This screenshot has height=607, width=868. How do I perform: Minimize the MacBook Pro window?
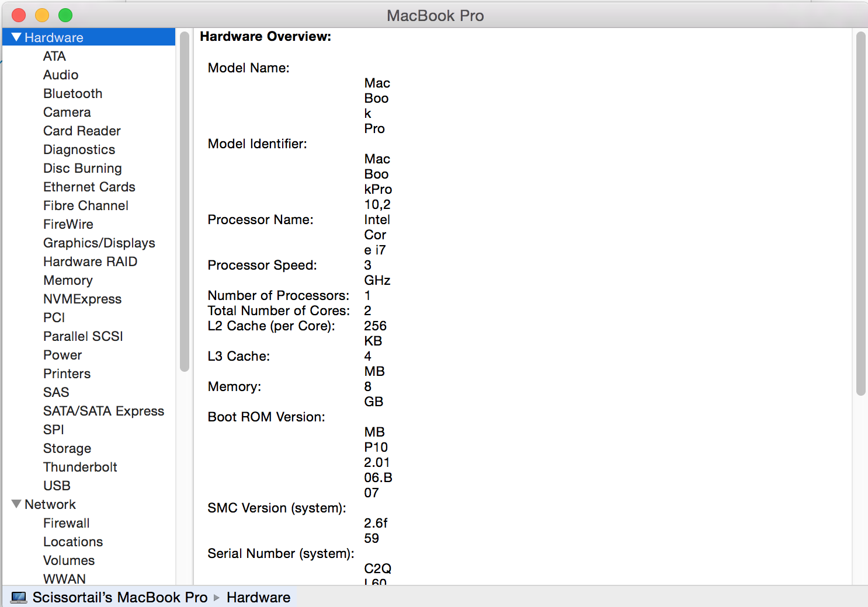tap(42, 15)
